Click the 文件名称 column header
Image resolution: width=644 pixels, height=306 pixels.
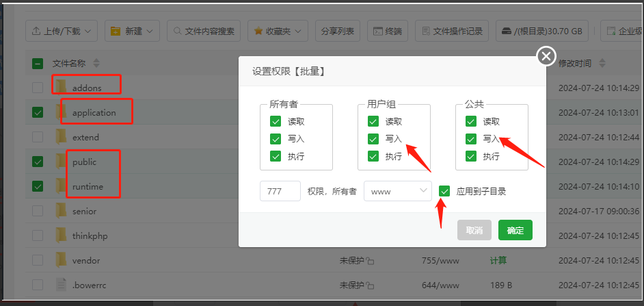pyautogui.click(x=69, y=64)
